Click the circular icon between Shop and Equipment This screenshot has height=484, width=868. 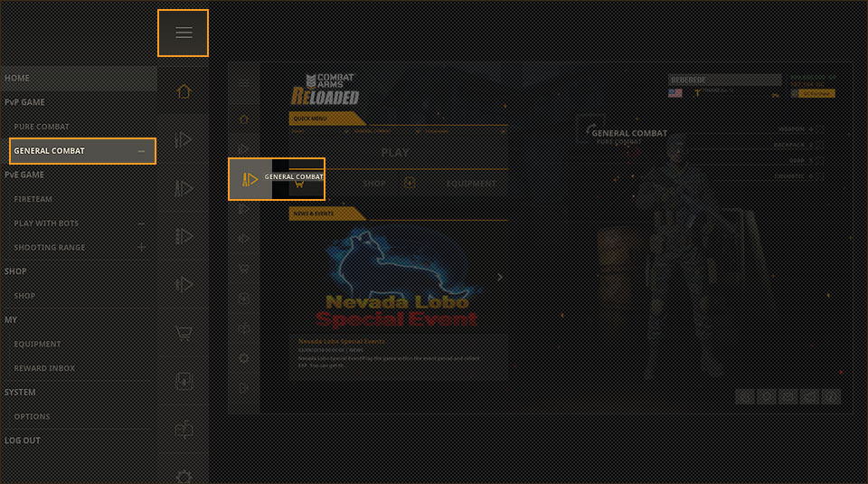click(x=410, y=183)
